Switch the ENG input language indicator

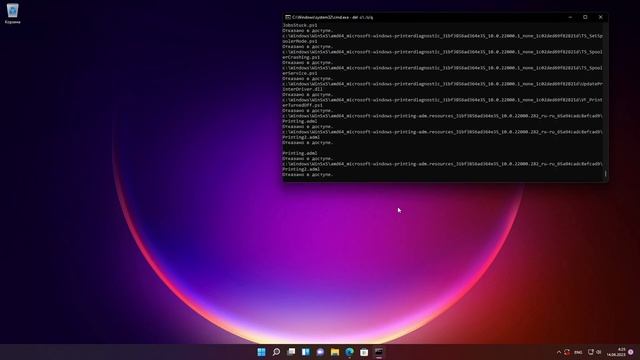pos(578,352)
